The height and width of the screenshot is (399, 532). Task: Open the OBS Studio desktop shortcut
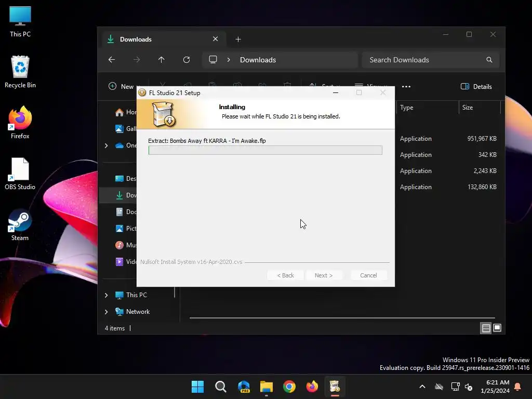click(x=20, y=174)
